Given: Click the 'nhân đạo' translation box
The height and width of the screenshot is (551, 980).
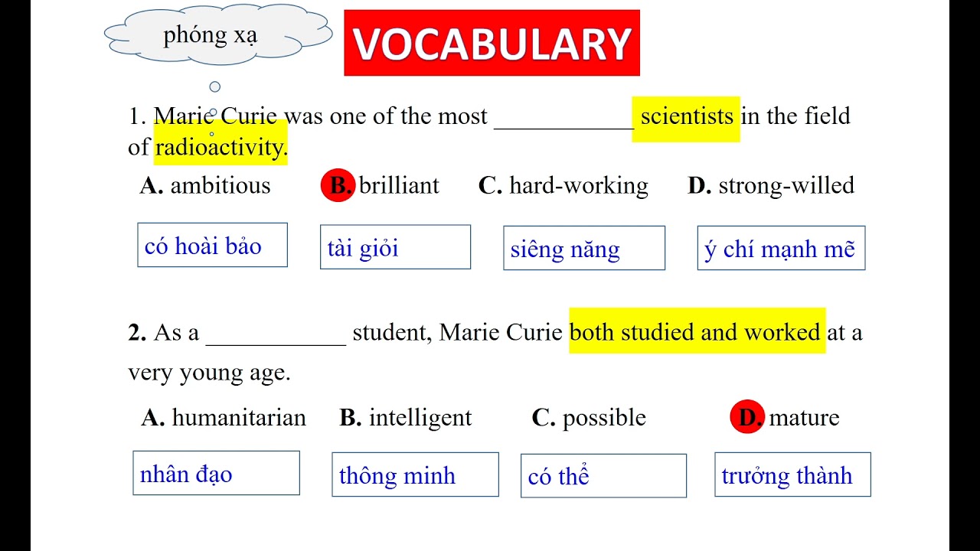Looking at the screenshot, I should coord(216,473).
